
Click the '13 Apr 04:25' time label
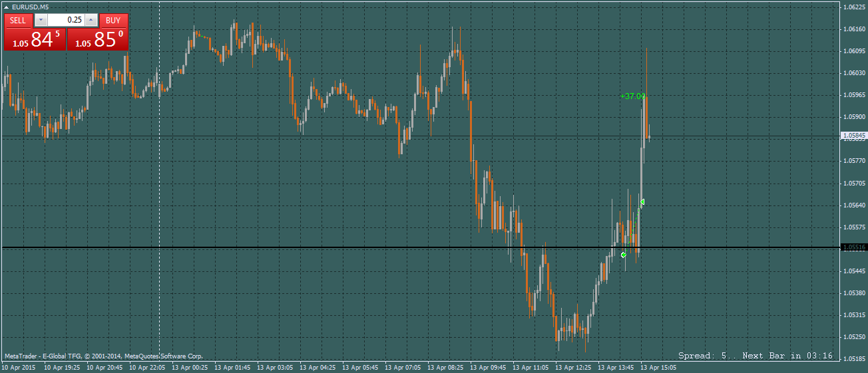tap(318, 366)
